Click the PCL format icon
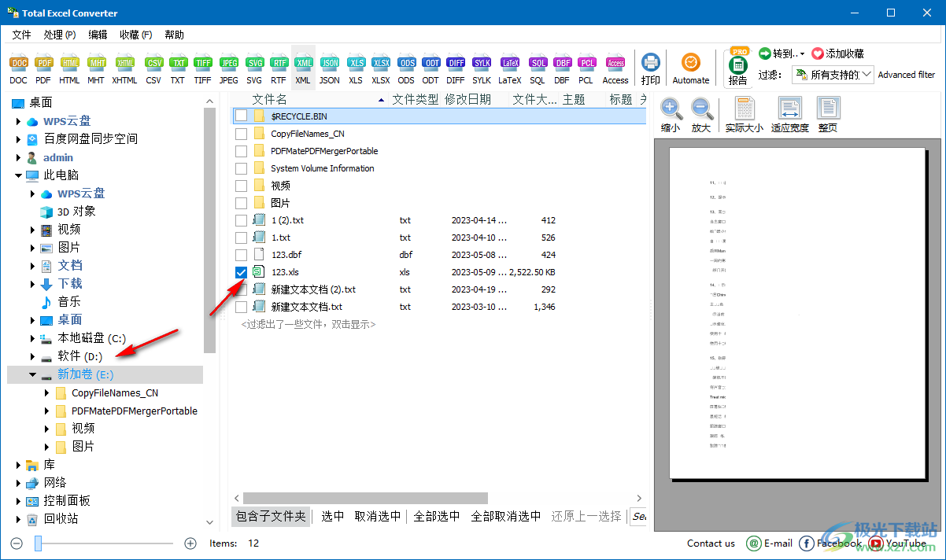 [x=586, y=70]
